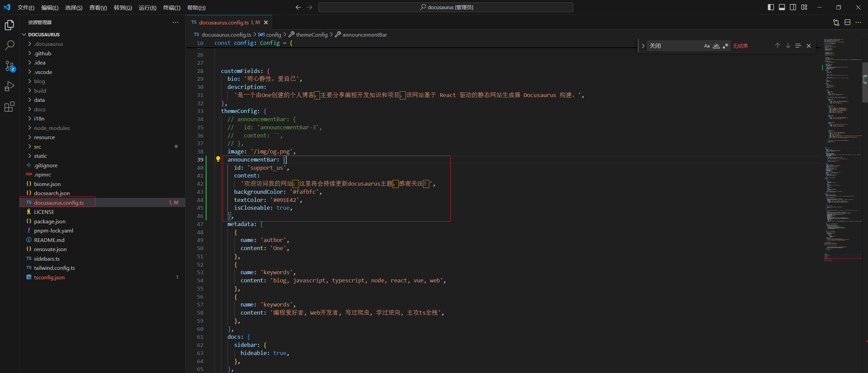Click line number 47 in the gutter
Image resolution: width=868 pixels, height=373 pixels.
tap(200, 224)
